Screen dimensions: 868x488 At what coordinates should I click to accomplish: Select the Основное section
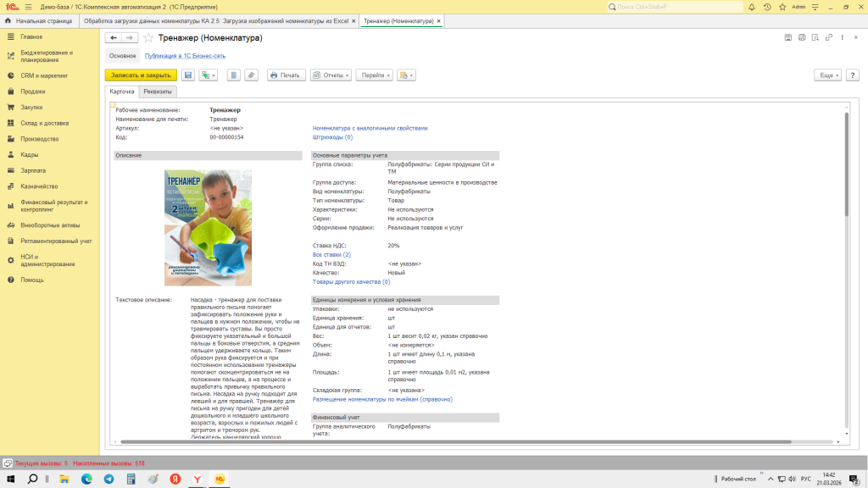122,56
